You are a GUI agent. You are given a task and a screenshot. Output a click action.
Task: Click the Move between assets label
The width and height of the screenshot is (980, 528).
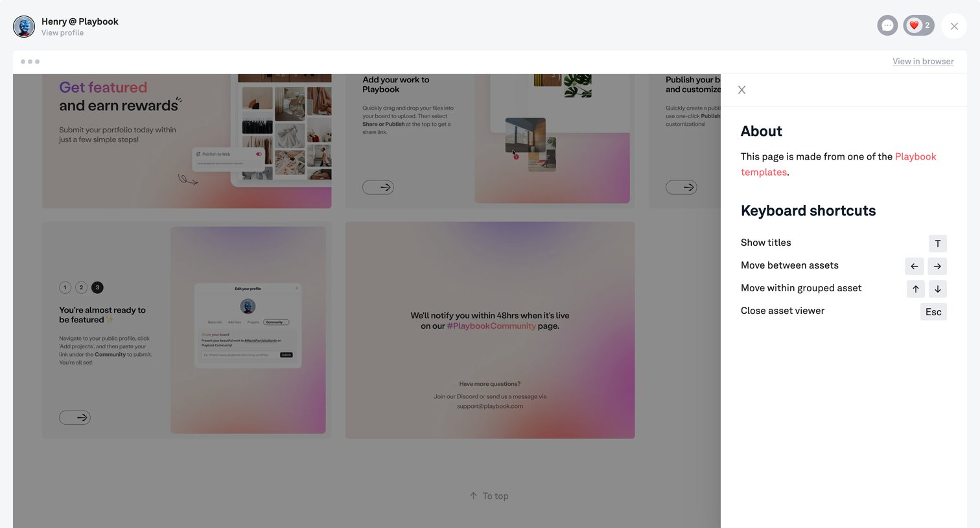pos(789,265)
